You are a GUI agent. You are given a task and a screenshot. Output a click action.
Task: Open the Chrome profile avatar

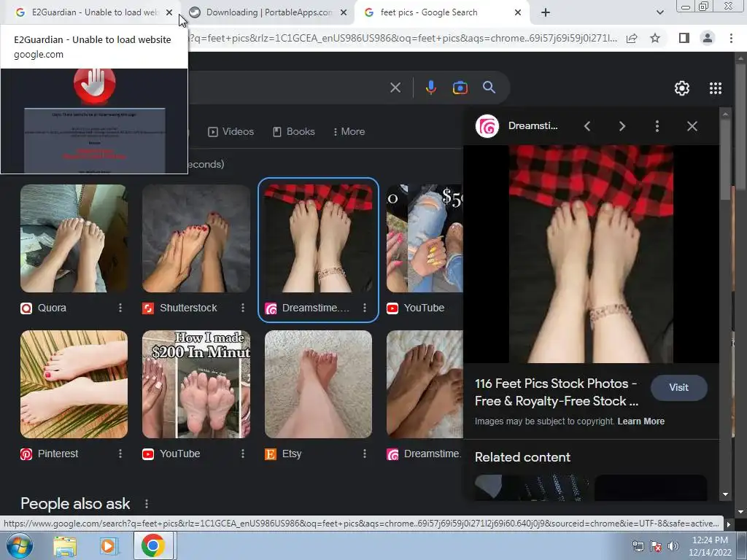(708, 38)
